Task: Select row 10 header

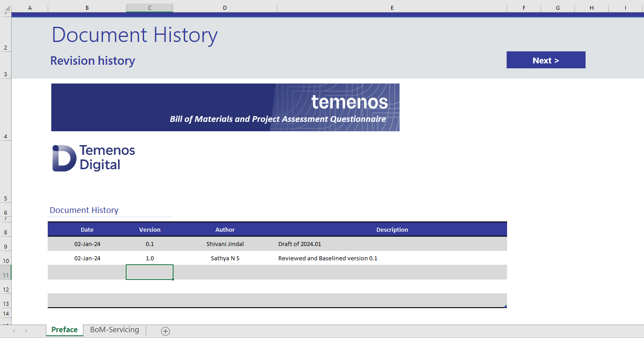Action: [x=5, y=258]
